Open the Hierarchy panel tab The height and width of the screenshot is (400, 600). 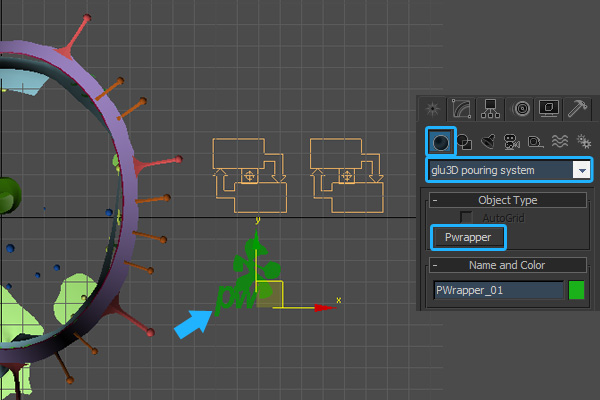point(490,109)
